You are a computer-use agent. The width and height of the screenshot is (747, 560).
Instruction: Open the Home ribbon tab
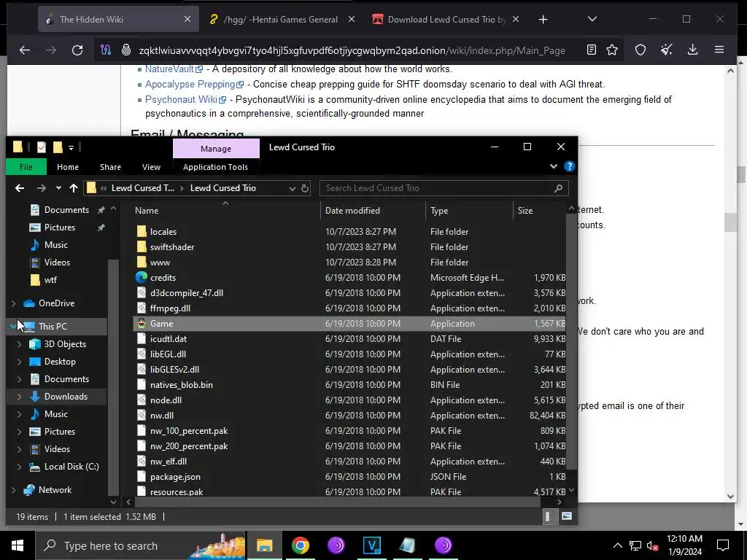pyautogui.click(x=68, y=167)
